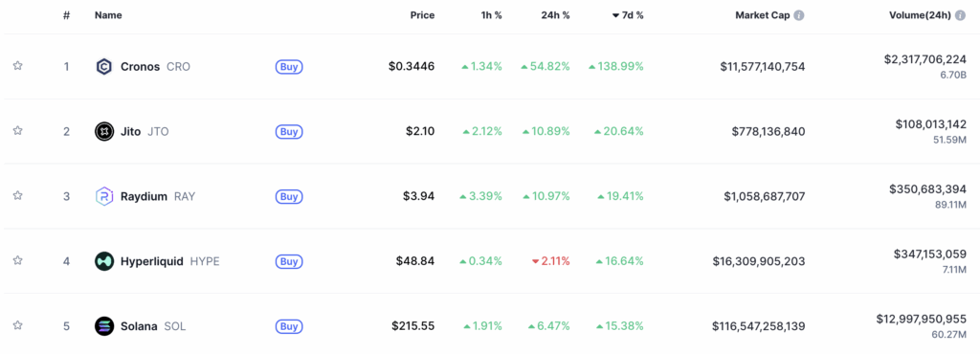Image resolution: width=980 pixels, height=354 pixels.
Task: Open the Volume(24h) info icon
Action: 961,15
